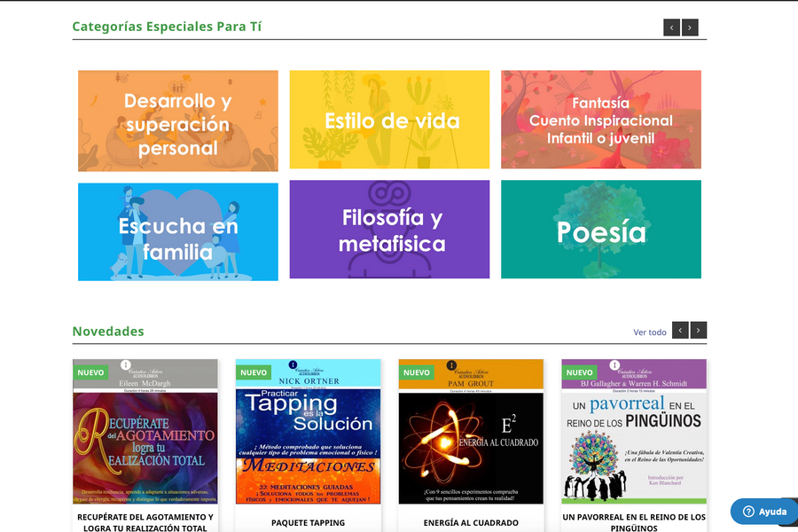Select Desarrollo y superación personal category
The image size is (798, 532).
click(177, 121)
